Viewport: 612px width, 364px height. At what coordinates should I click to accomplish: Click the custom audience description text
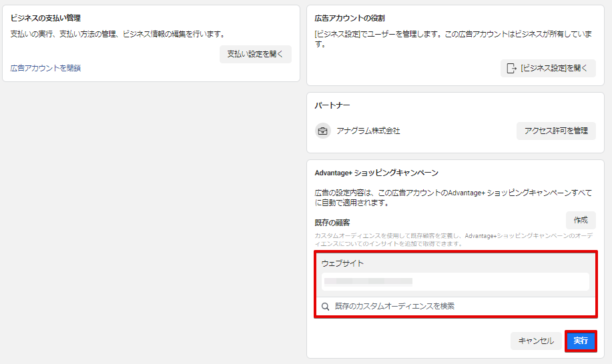454,240
